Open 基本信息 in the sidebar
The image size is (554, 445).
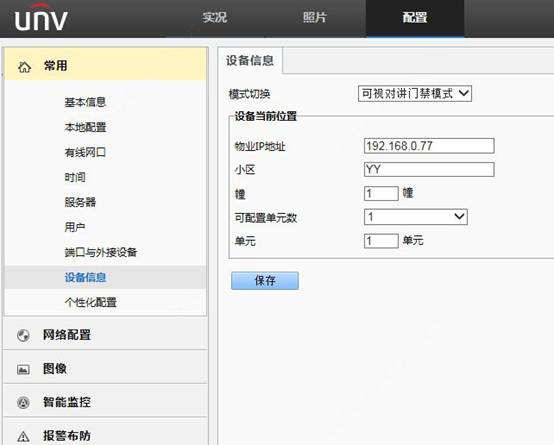(85, 102)
